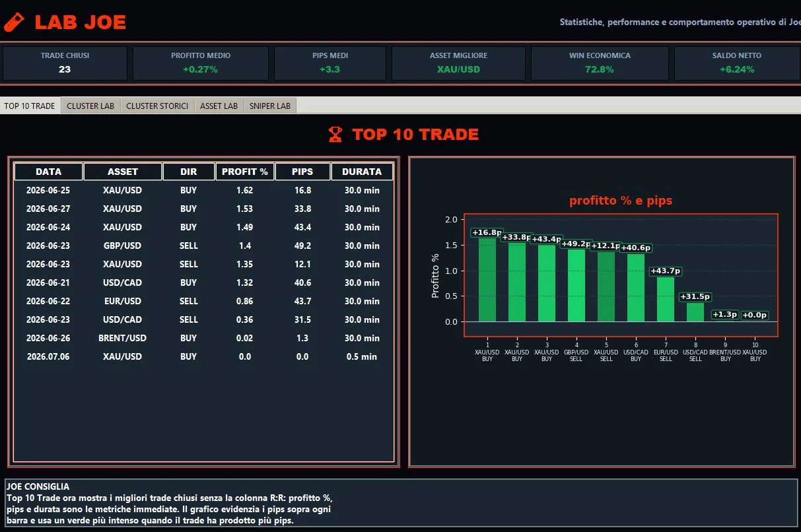The height and width of the screenshot is (532, 801).
Task: Select the 2026-06-27 date cell
Action: coord(48,209)
